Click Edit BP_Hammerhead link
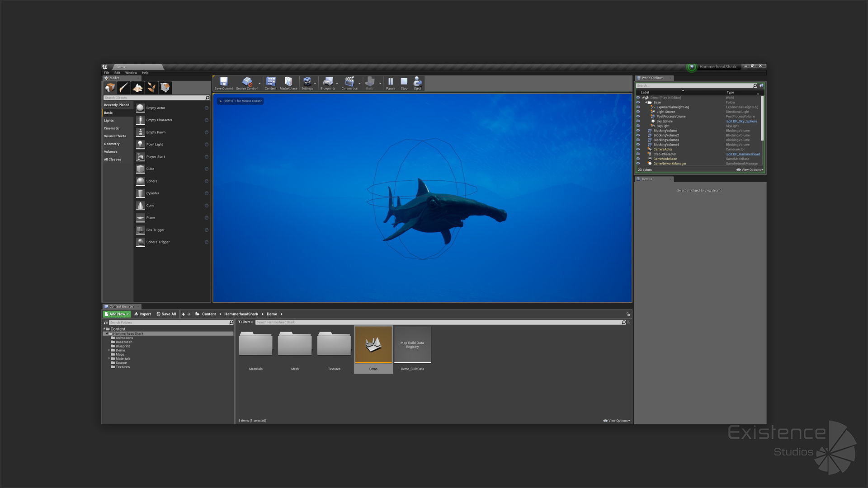The height and width of the screenshot is (488, 868). [743, 154]
